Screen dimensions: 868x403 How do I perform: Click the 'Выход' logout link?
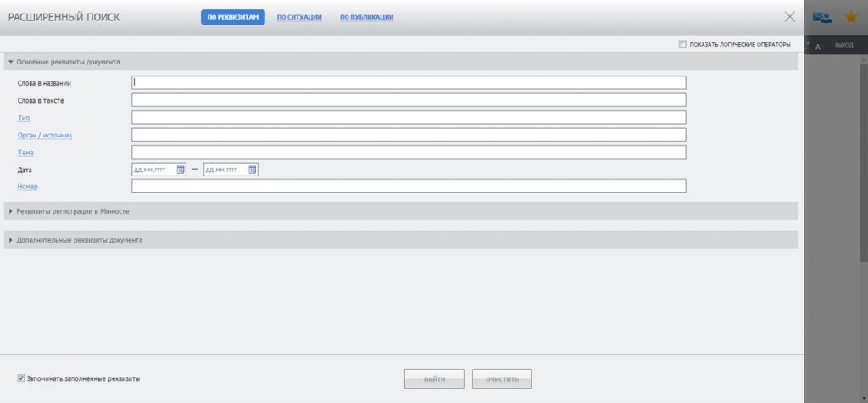(843, 46)
